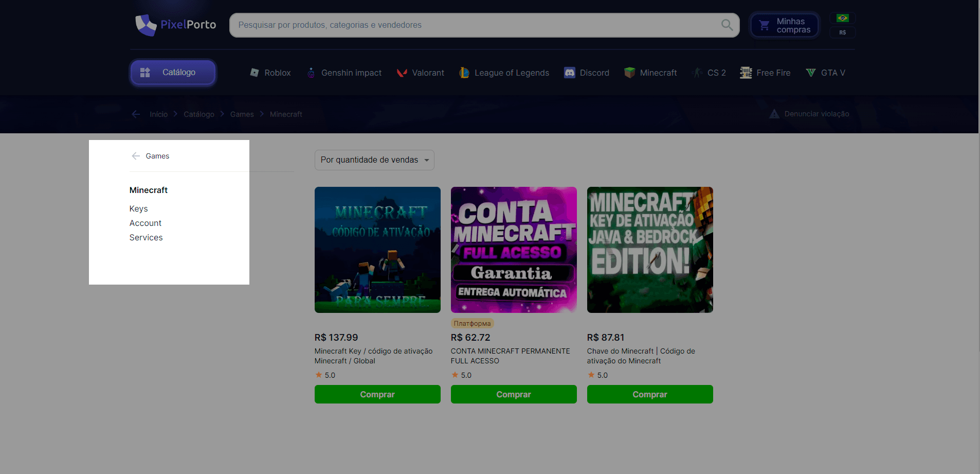Click the star rating of Chave do Minecraft

(597, 375)
